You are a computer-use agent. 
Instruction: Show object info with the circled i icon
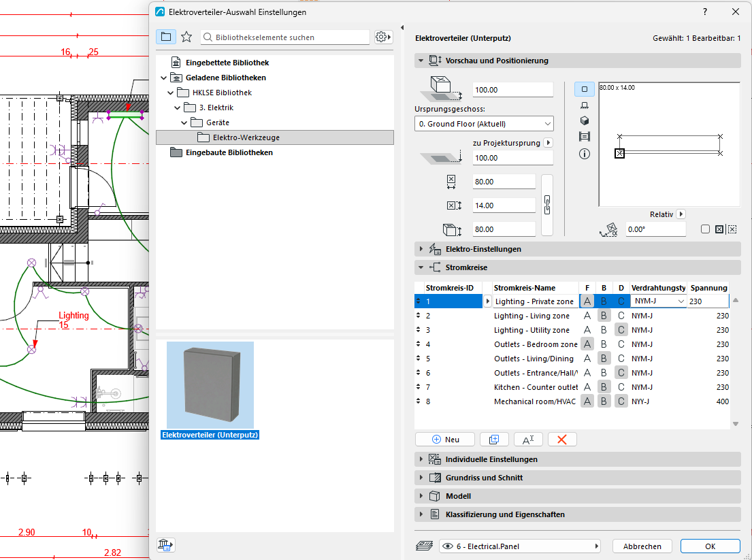click(x=584, y=154)
